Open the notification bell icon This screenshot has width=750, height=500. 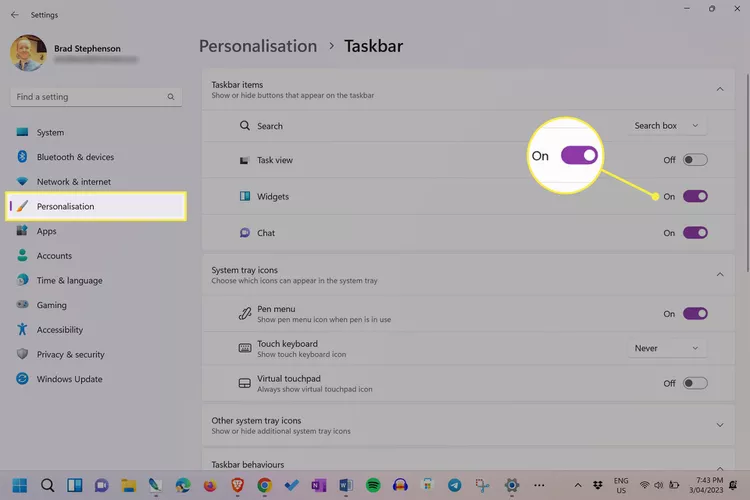pyautogui.click(x=733, y=485)
